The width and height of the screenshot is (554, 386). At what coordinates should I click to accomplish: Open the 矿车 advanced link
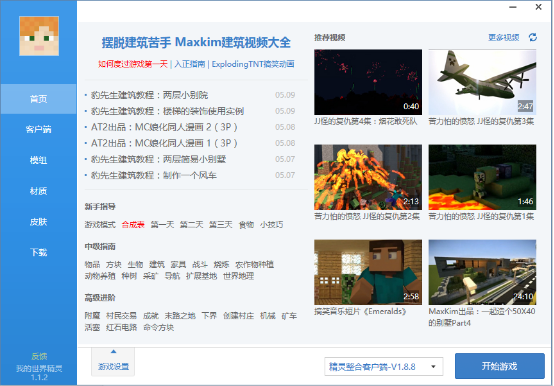click(289, 316)
